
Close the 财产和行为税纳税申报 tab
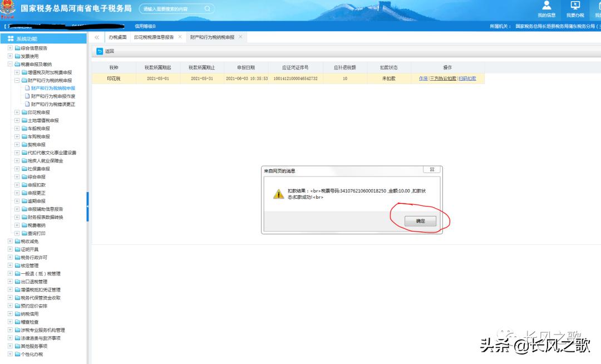point(240,37)
